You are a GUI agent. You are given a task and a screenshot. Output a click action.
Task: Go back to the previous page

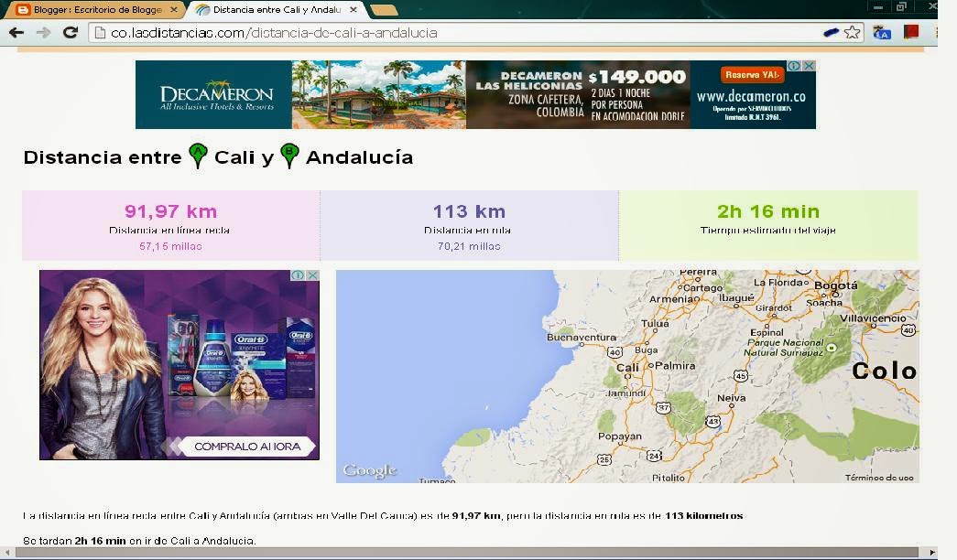pyautogui.click(x=16, y=32)
